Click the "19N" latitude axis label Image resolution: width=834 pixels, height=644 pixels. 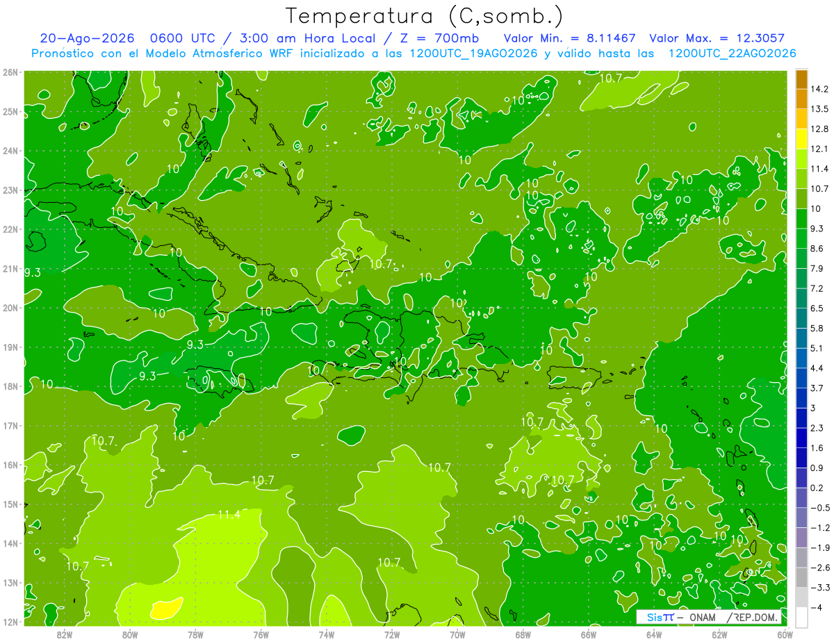(x=10, y=347)
